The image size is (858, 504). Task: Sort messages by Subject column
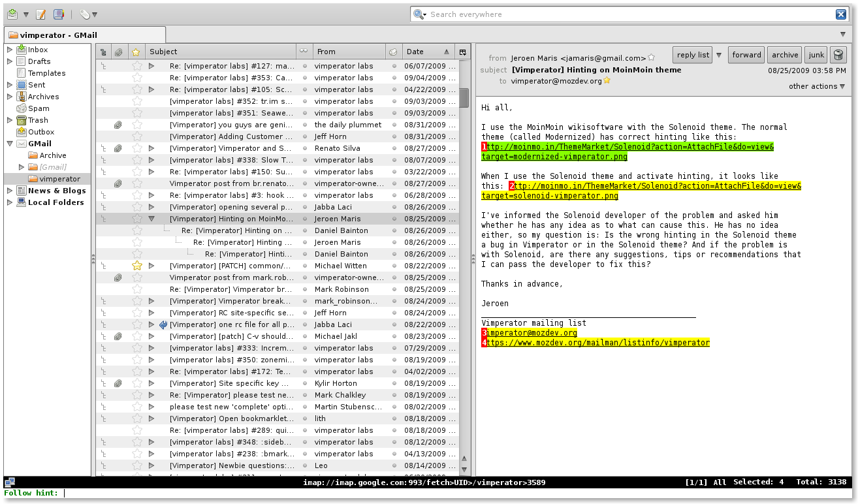tap(220, 52)
